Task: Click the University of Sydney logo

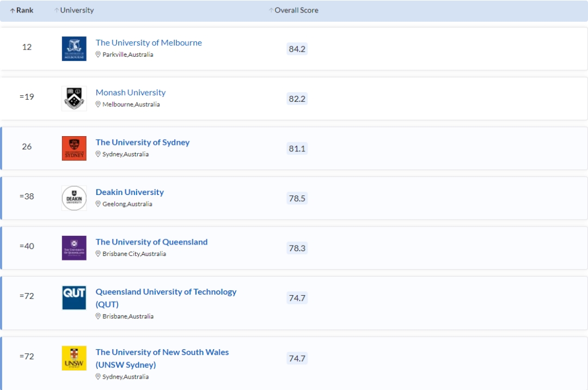Action: [x=74, y=149]
